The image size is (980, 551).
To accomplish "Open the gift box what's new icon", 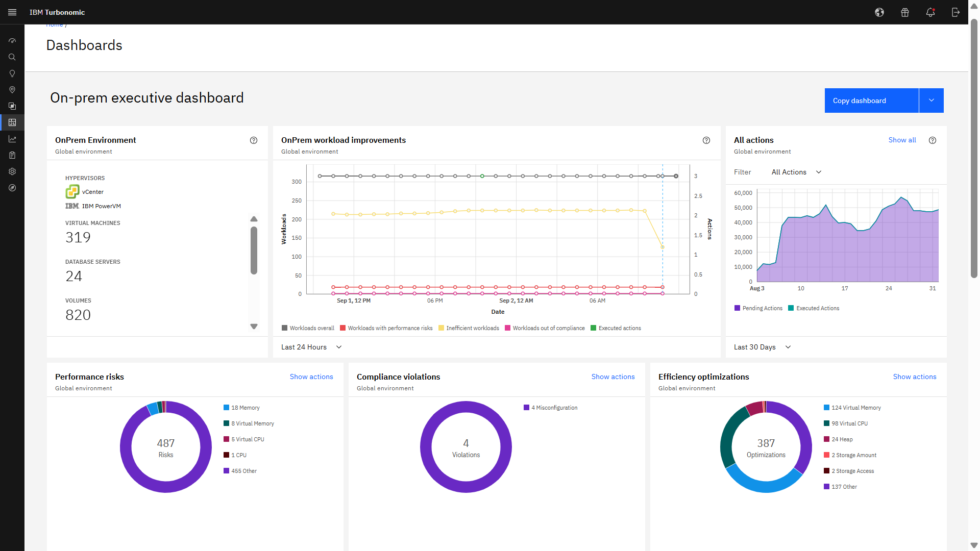I will point(904,12).
